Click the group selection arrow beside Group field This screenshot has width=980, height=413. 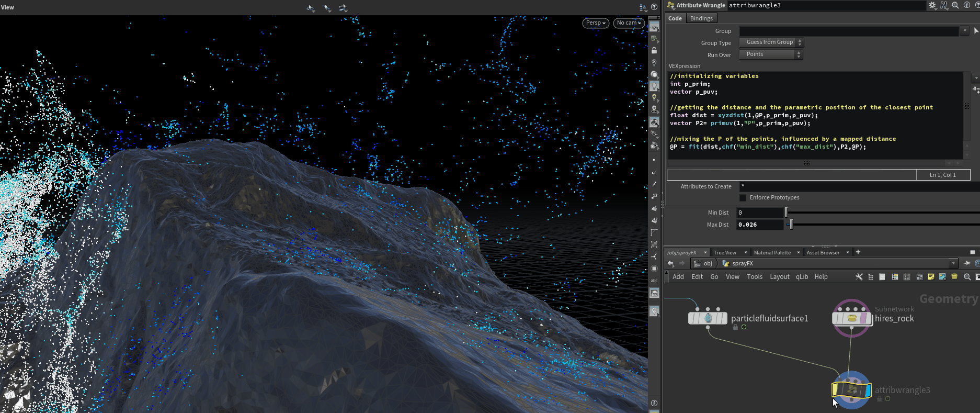click(976, 31)
